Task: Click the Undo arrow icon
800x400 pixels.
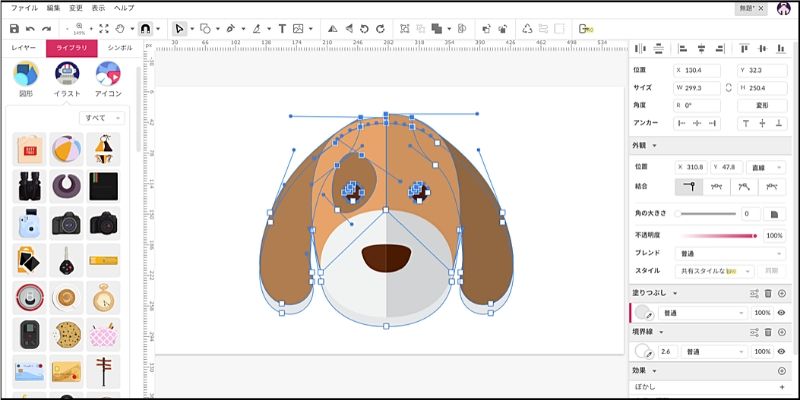Action: (x=31, y=29)
